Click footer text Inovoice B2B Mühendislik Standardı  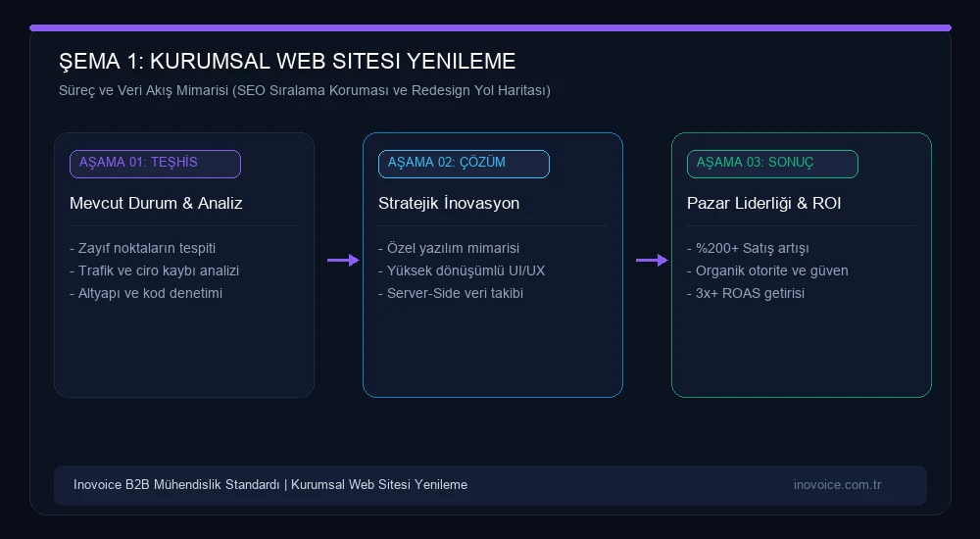click(x=176, y=484)
